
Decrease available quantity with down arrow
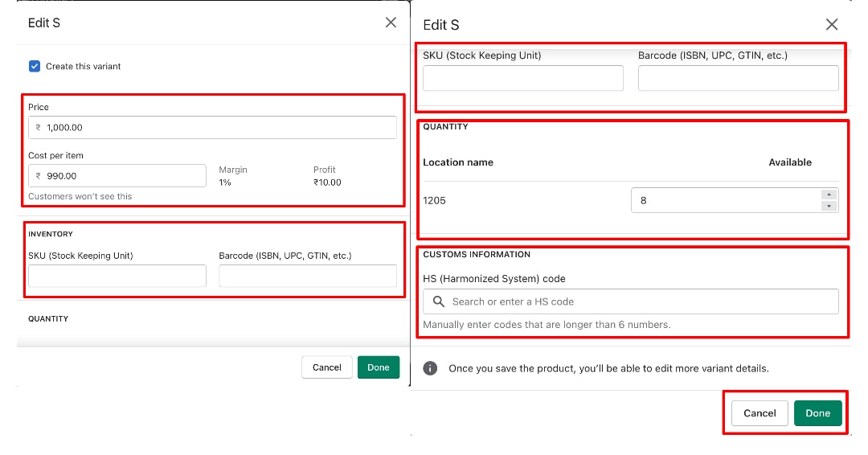point(829,207)
